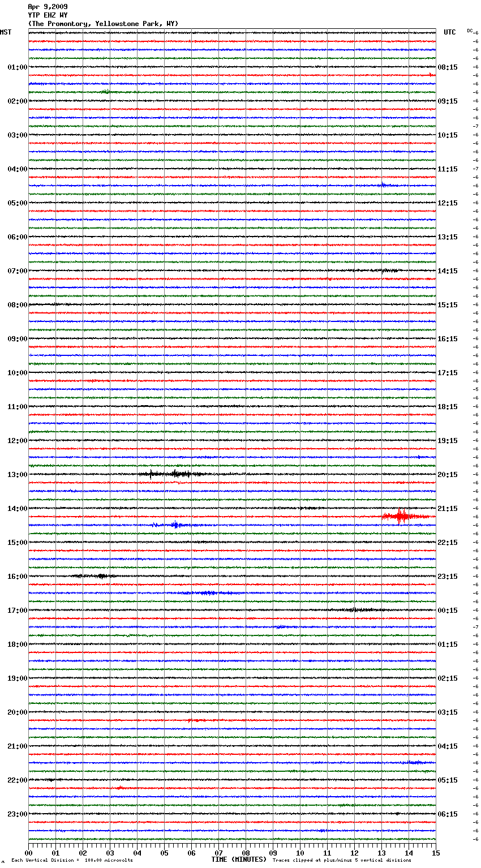Click the MST time label "10:00"
This screenshot has height=868, width=481.
[x=18, y=373]
